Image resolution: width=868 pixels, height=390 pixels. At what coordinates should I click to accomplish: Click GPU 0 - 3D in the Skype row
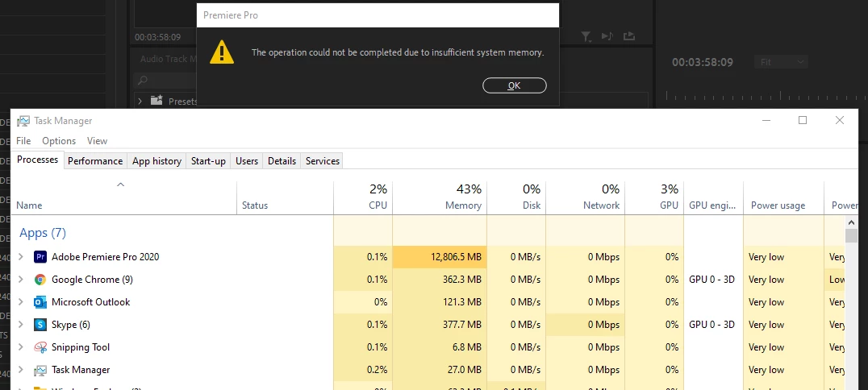[x=712, y=325]
